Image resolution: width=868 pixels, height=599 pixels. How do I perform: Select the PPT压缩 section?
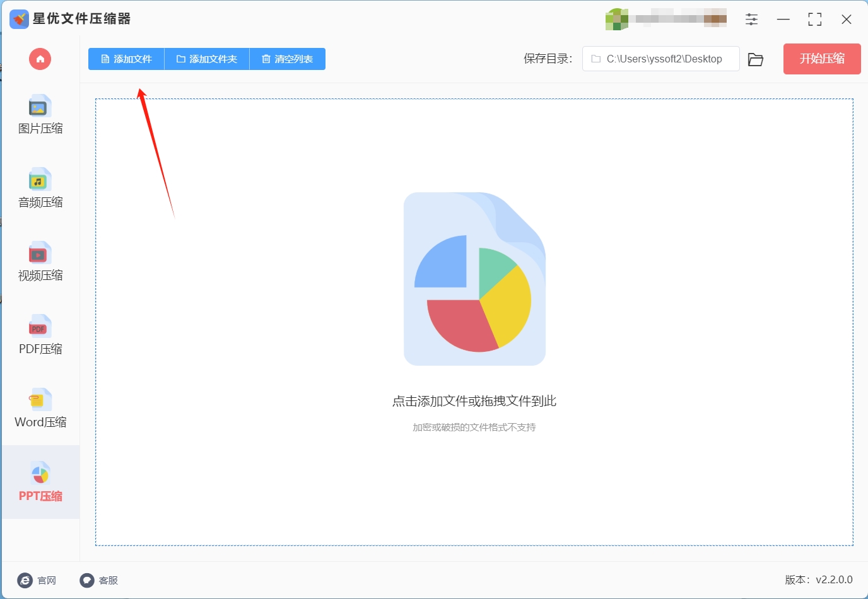point(40,482)
